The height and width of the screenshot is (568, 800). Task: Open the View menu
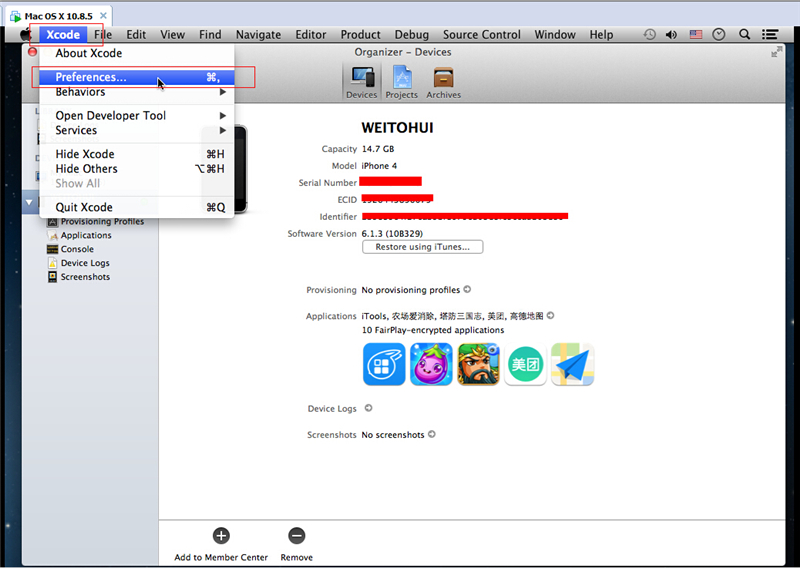[x=172, y=34]
